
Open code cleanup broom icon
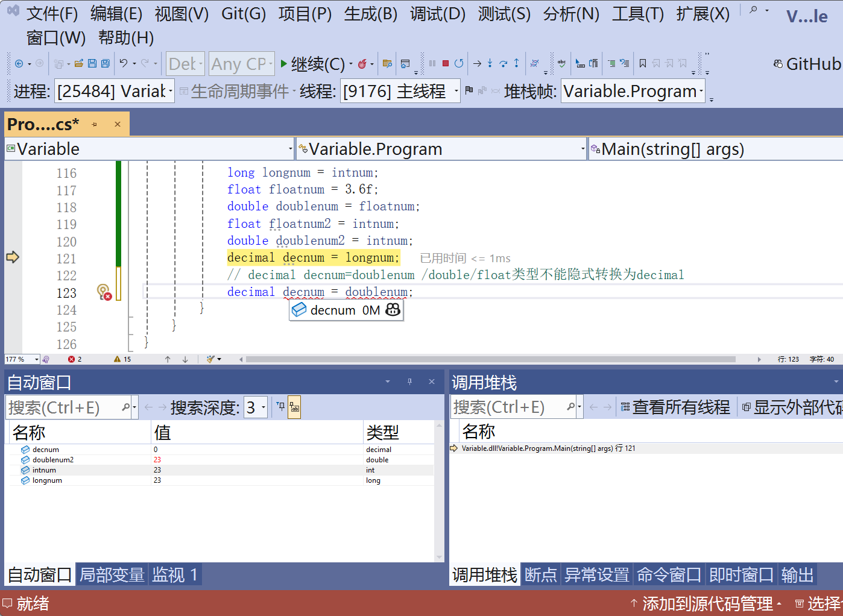click(x=210, y=359)
